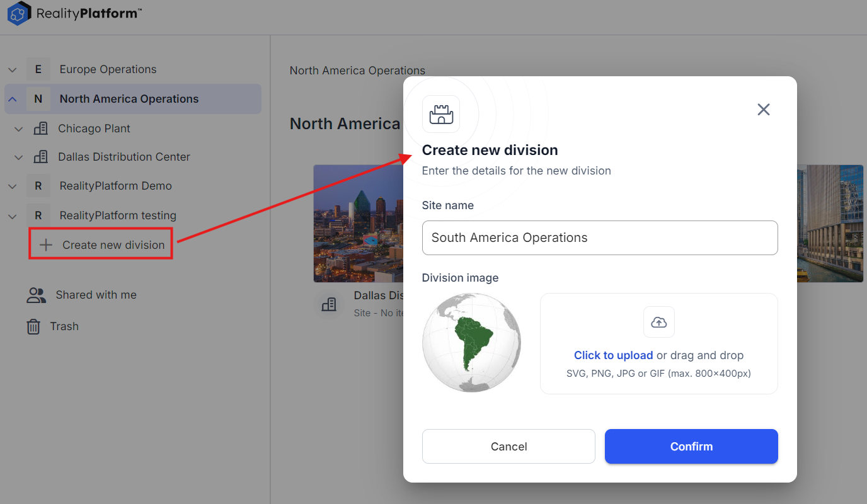
Task: Click the Site name input field
Action: (599, 238)
